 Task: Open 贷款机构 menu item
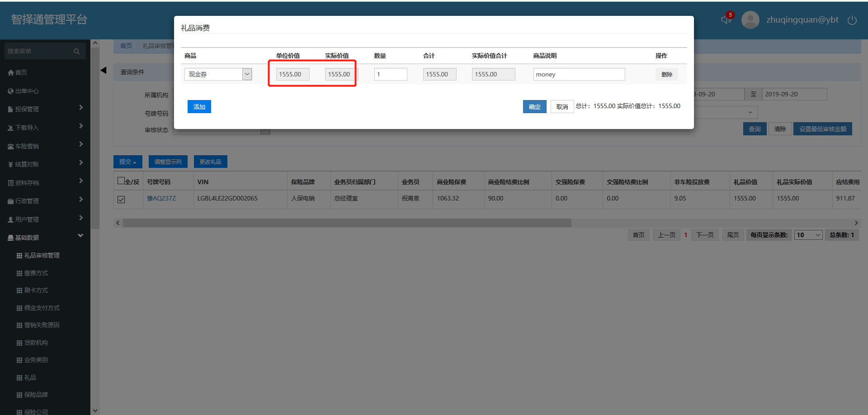pos(36,343)
